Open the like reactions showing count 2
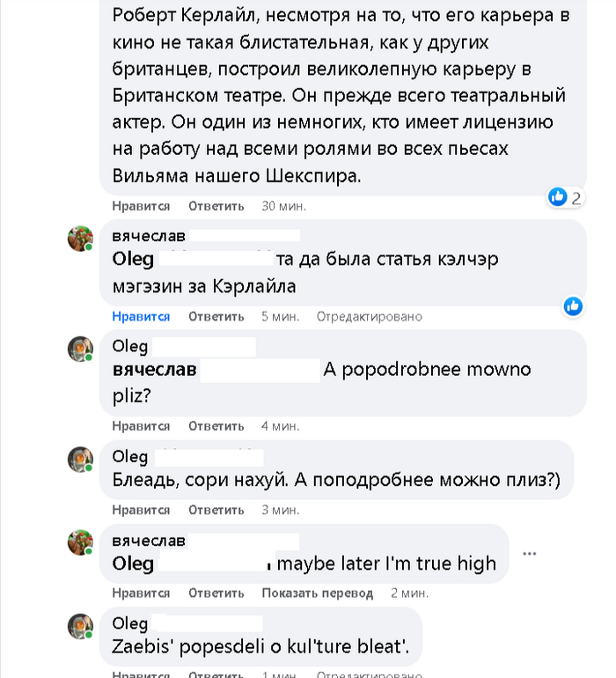 (565, 197)
